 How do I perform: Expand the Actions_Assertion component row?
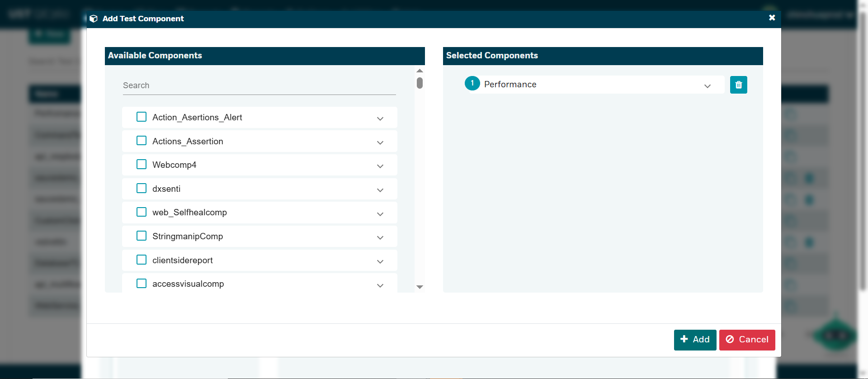tap(380, 142)
